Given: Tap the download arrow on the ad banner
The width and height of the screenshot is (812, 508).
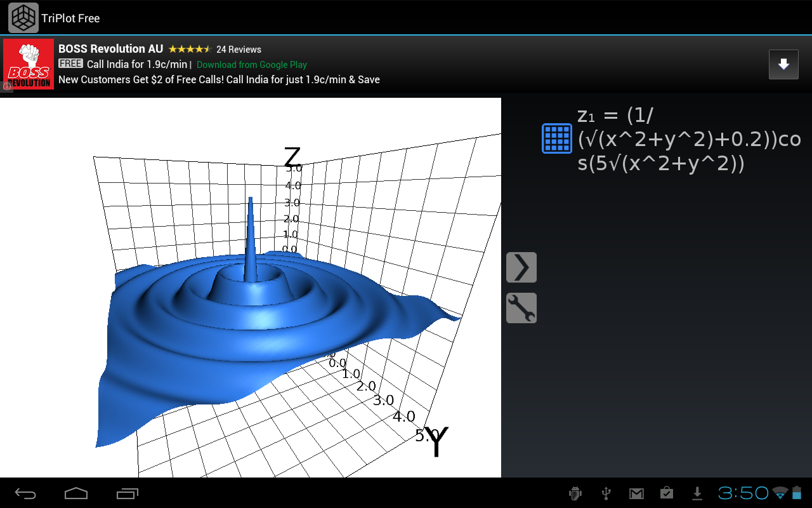Looking at the screenshot, I should point(783,64).
